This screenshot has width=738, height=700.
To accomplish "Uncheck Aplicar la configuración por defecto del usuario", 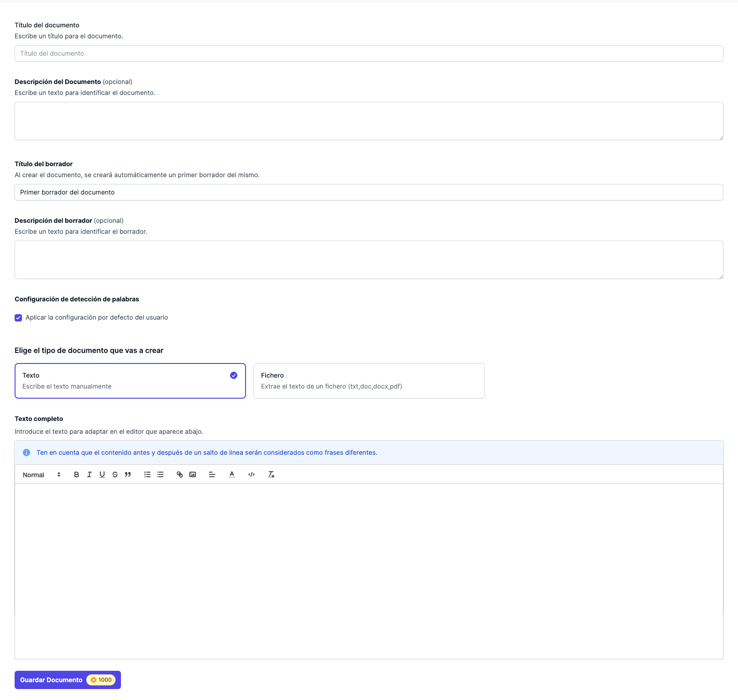I will click(18, 317).
